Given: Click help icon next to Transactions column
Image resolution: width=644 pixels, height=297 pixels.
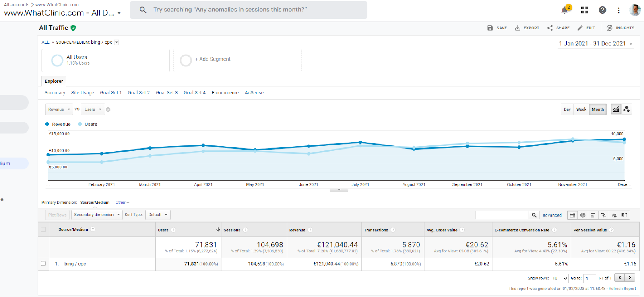Looking at the screenshot, I should coord(393,230).
